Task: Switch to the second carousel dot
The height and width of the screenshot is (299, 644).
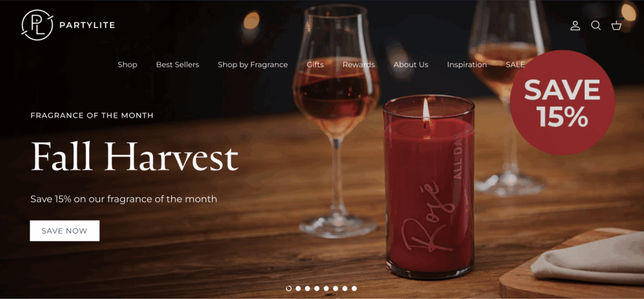Action: tap(298, 288)
